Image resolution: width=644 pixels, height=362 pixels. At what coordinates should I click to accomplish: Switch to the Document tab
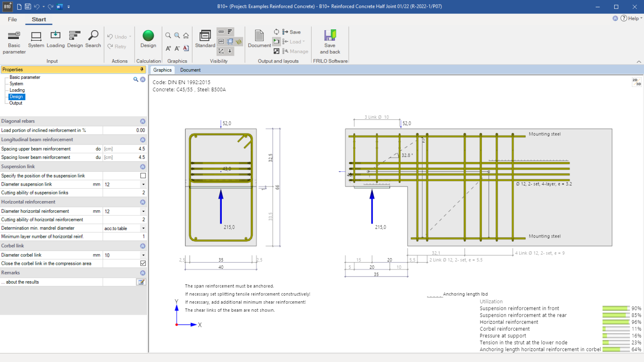point(190,70)
